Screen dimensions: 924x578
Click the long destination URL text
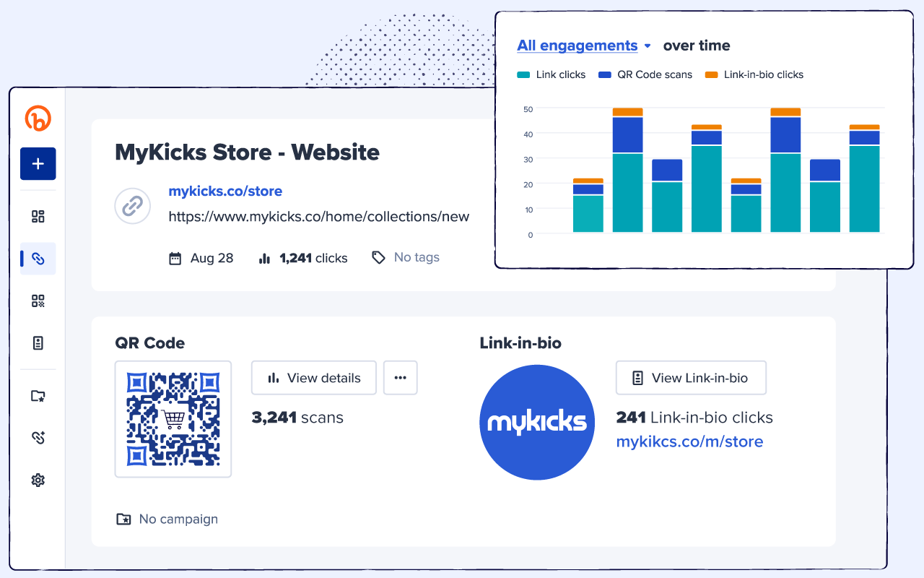point(319,216)
